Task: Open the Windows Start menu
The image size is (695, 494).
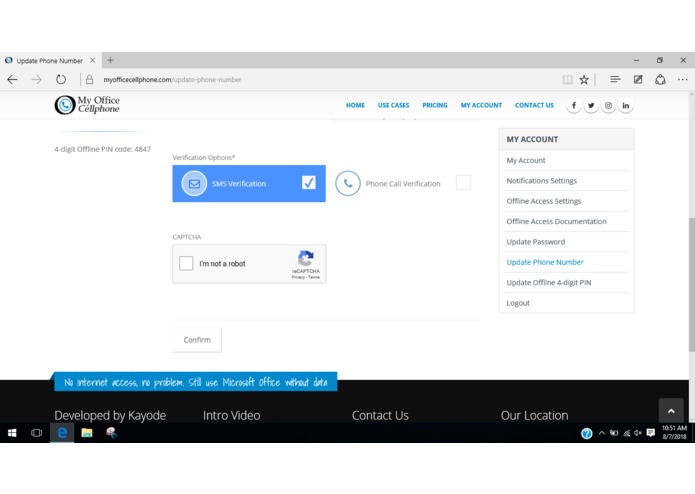Action: coord(12,433)
